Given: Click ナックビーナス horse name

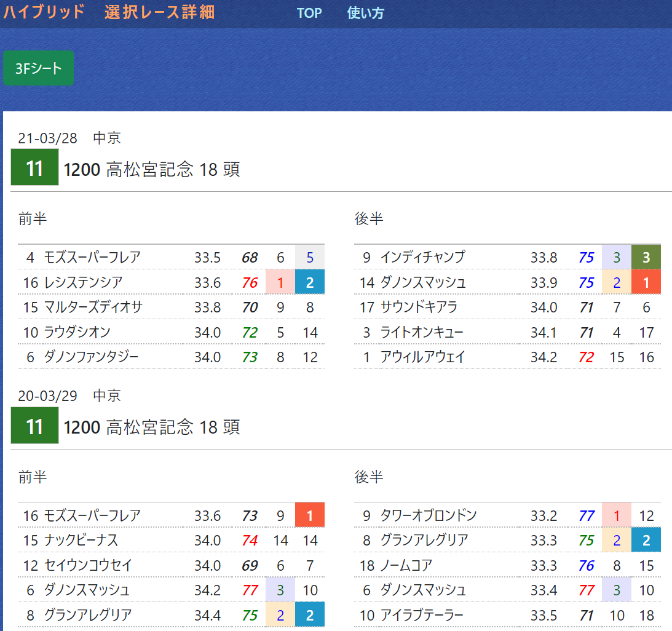Looking at the screenshot, I should (81, 540).
